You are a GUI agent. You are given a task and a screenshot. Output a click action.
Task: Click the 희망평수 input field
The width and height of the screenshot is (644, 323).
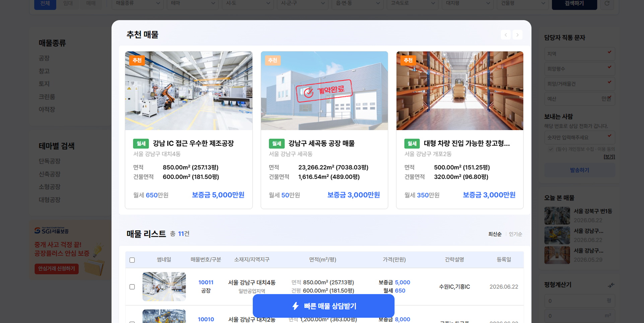[x=579, y=69]
